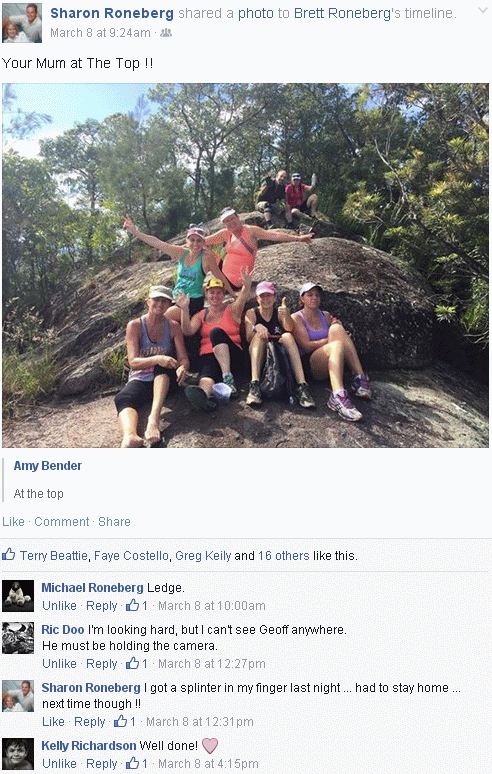Open the '16 others' likes list
Screen dimensions: 492x774
[x=284, y=555]
